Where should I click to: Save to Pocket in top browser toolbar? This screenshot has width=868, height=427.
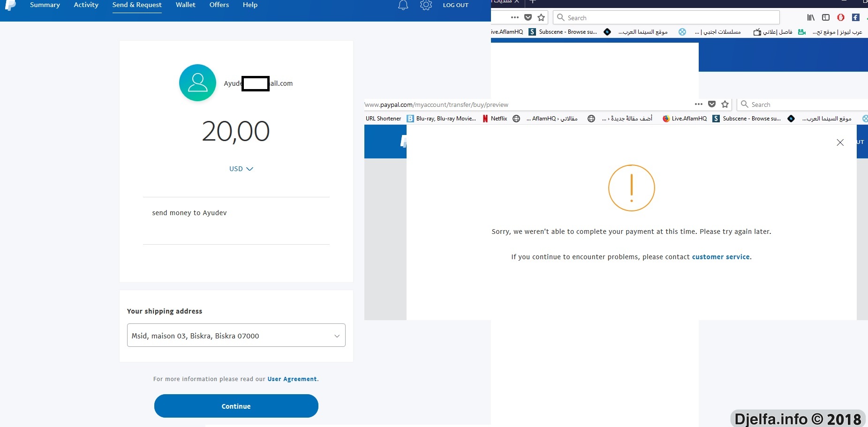coord(528,17)
